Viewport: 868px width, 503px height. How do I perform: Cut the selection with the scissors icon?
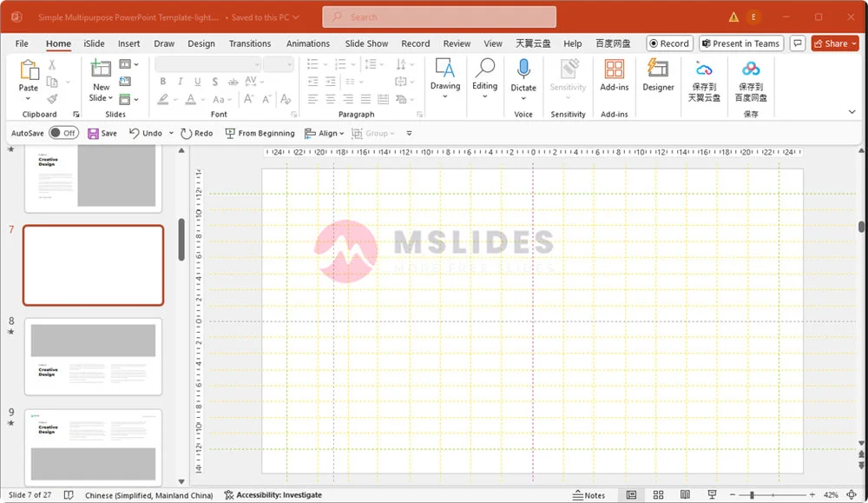coord(52,65)
